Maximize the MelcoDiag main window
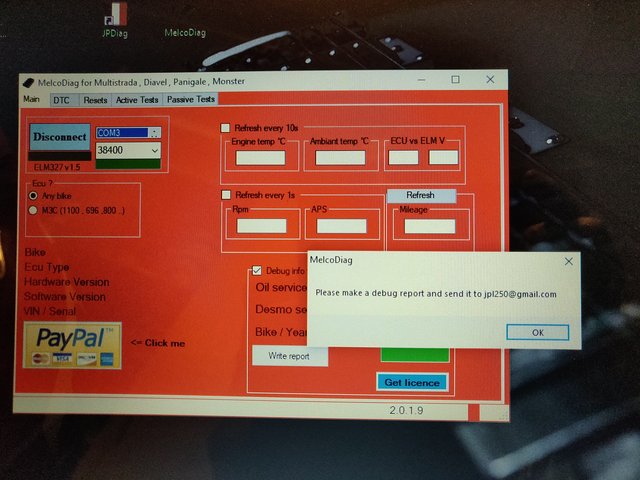The height and width of the screenshot is (480, 640). [456, 80]
